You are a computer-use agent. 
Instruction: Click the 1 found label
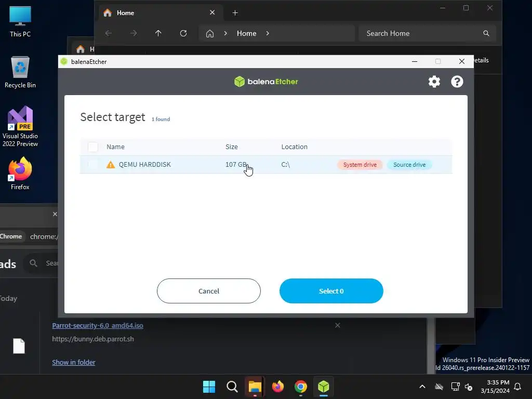click(161, 119)
